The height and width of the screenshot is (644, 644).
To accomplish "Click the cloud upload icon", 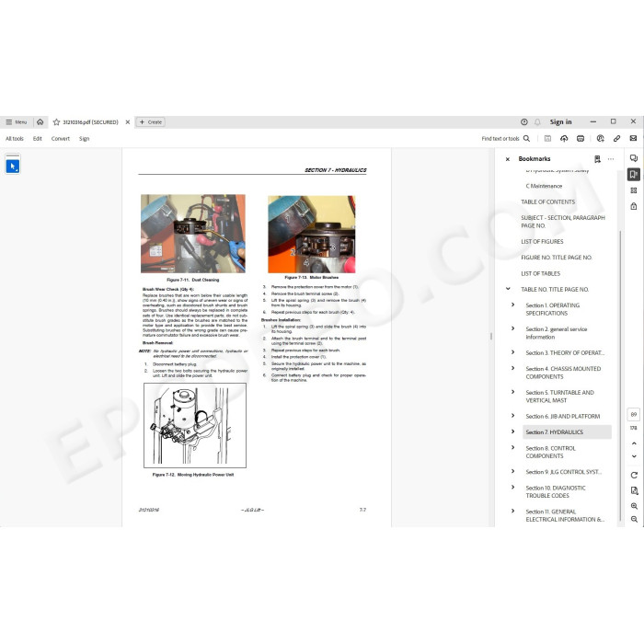I will [564, 139].
